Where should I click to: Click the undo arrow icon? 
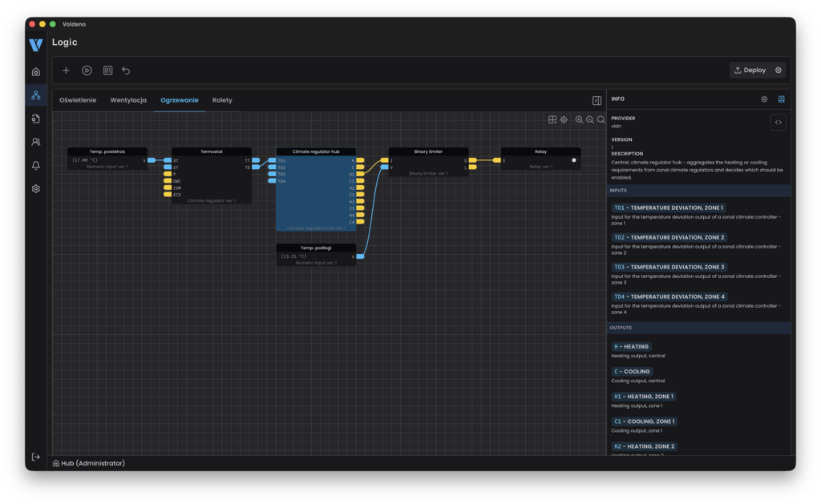pos(126,71)
